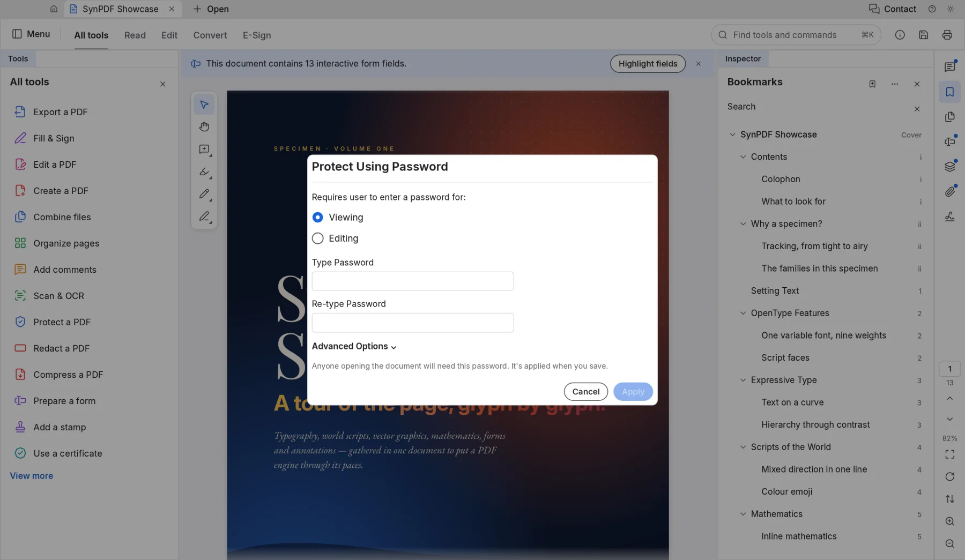Click the save document icon
This screenshot has width=965, height=560.
pos(923,35)
